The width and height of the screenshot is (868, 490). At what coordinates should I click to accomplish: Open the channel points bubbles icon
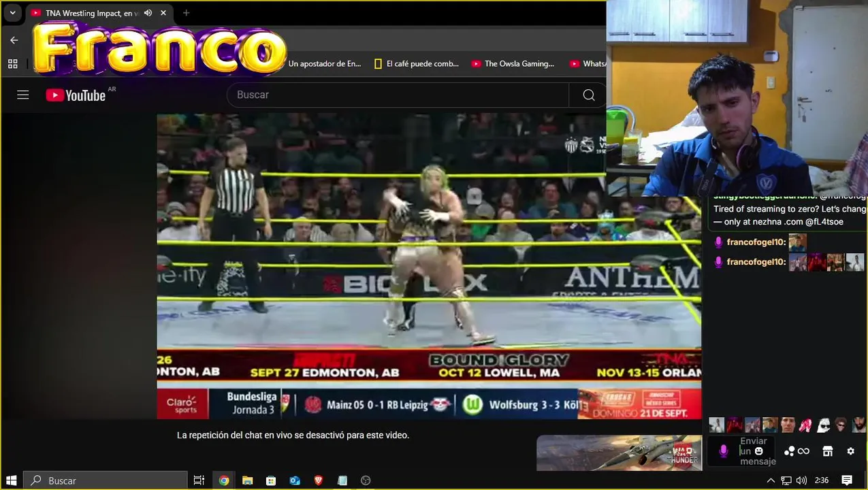[x=789, y=451]
